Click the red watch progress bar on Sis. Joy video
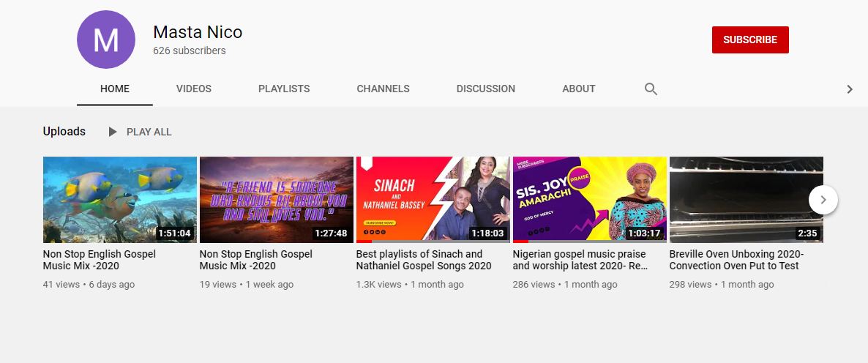The height and width of the screenshot is (363, 868). (521, 242)
